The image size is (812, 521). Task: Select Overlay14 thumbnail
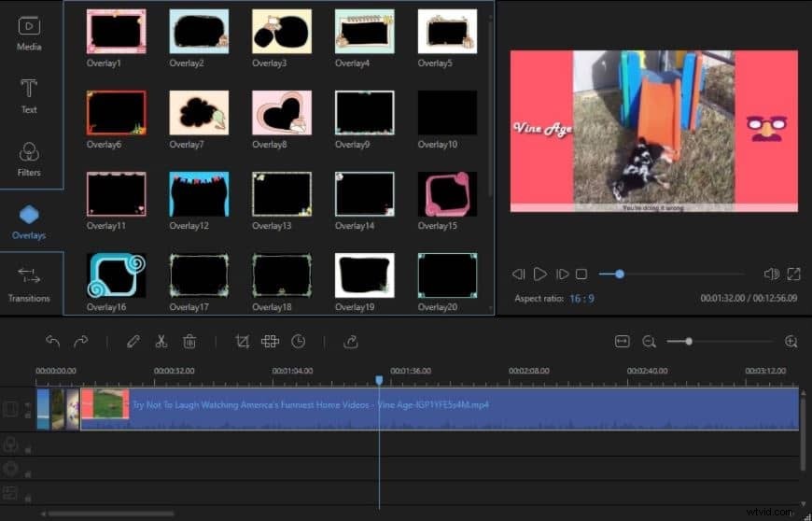click(x=365, y=193)
